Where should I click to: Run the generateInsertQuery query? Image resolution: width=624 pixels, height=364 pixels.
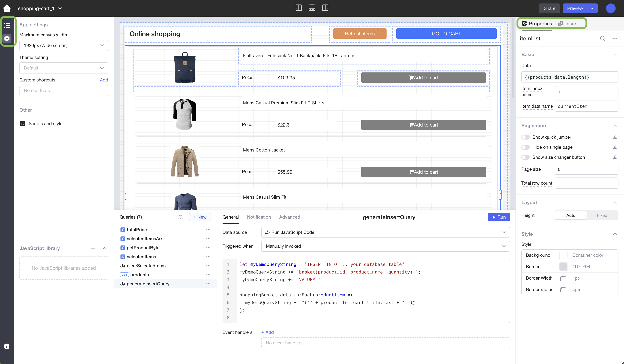pos(499,217)
